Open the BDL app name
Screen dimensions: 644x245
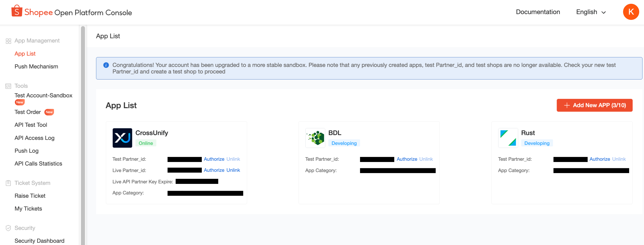[335, 133]
